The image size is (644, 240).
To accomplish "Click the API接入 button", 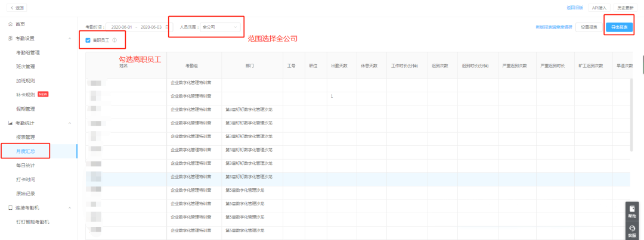I will (599, 8).
